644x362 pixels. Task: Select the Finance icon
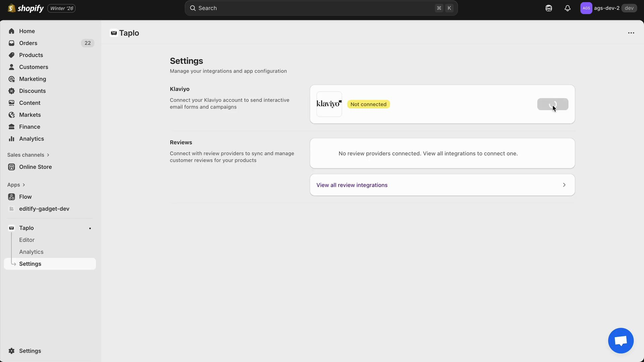12,127
